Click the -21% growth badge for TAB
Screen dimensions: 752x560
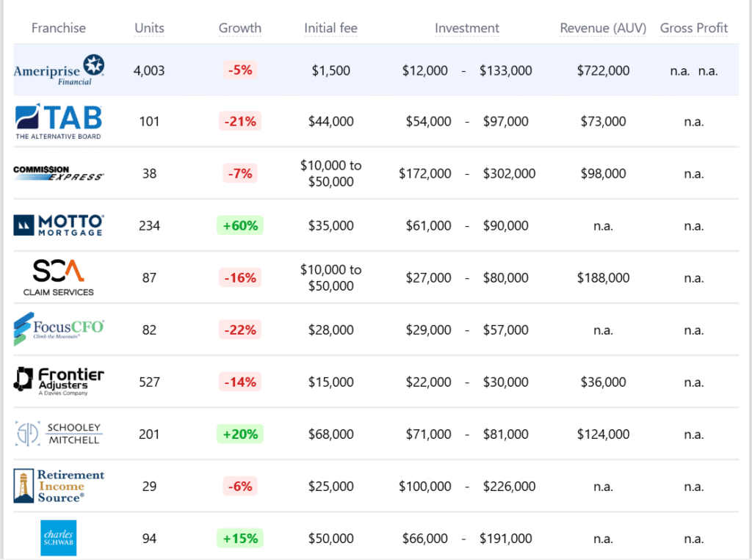pyautogui.click(x=240, y=121)
